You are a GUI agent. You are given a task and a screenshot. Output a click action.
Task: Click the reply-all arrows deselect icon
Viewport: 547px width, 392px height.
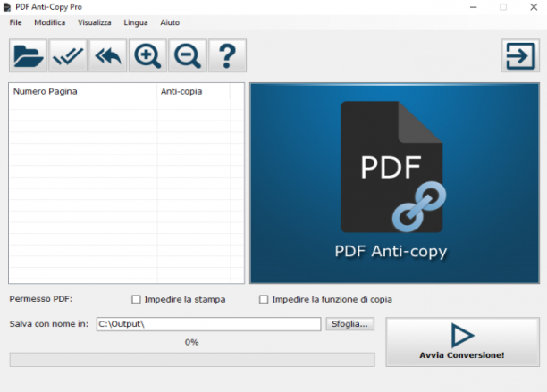point(108,55)
